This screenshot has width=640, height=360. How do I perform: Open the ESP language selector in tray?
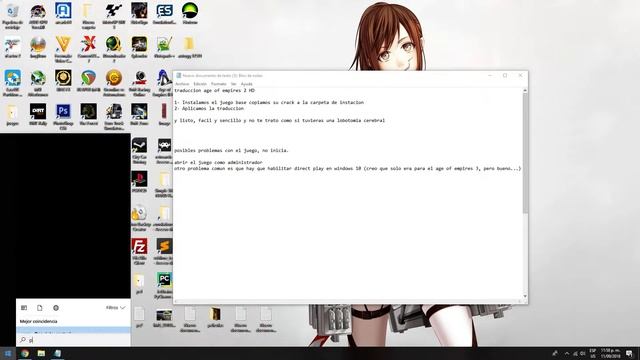(593, 353)
